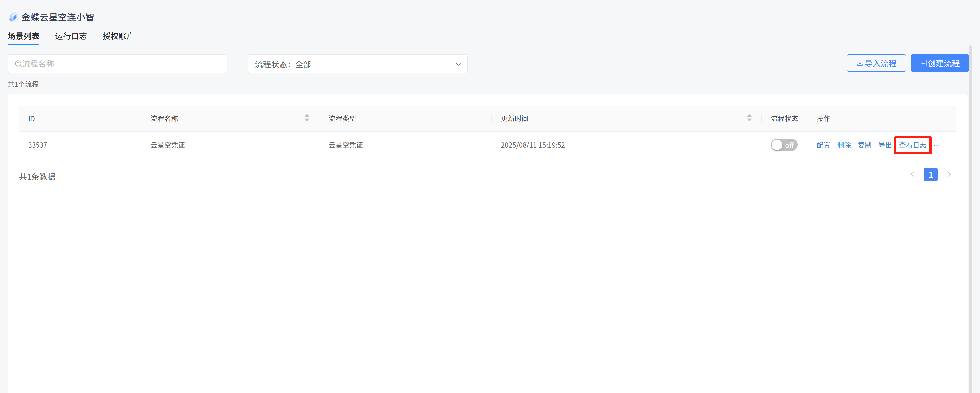Click the ID cell 33537
Viewport: 980px width, 393px height.
click(38, 145)
